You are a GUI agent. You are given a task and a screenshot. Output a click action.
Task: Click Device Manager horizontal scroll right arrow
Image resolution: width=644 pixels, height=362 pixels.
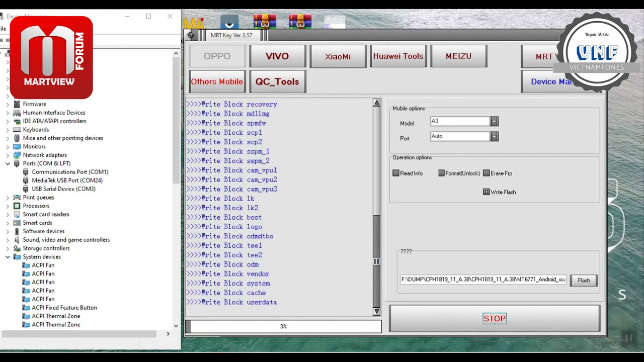(168, 333)
